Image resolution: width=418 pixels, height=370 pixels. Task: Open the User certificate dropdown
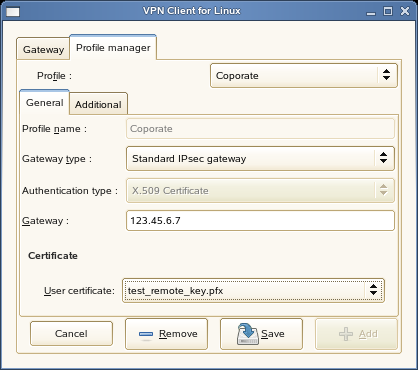click(x=253, y=291)
